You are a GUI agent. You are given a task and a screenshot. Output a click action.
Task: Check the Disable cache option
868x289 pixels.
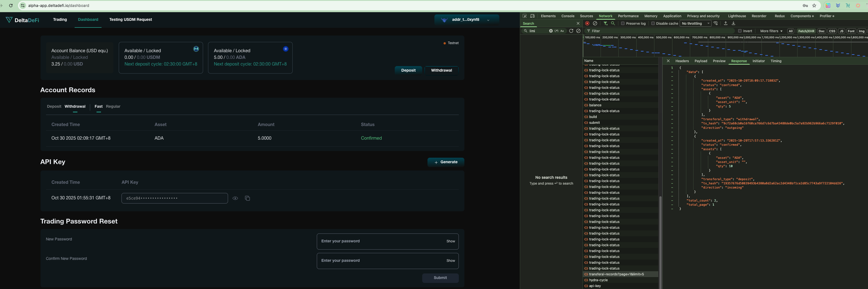click(x=653, y=24)
